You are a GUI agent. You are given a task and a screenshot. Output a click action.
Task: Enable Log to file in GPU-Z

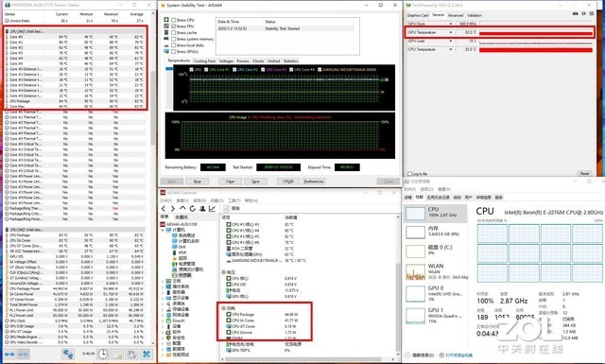pos(409,174)
